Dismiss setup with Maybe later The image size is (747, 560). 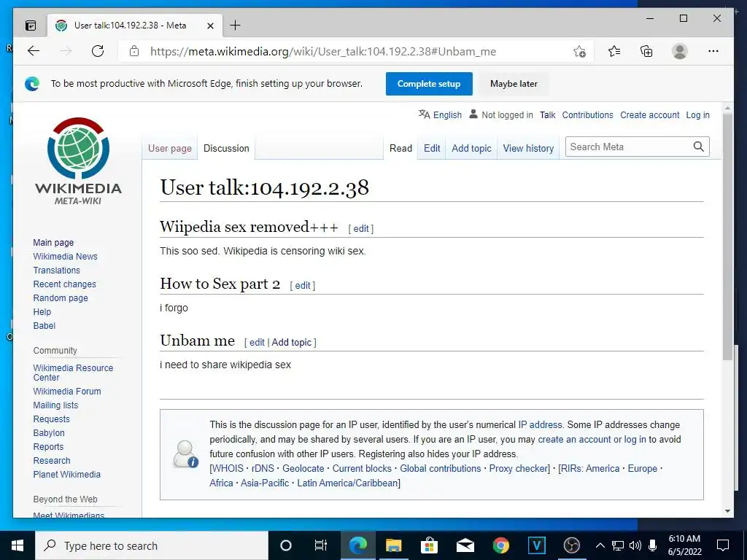514,84
